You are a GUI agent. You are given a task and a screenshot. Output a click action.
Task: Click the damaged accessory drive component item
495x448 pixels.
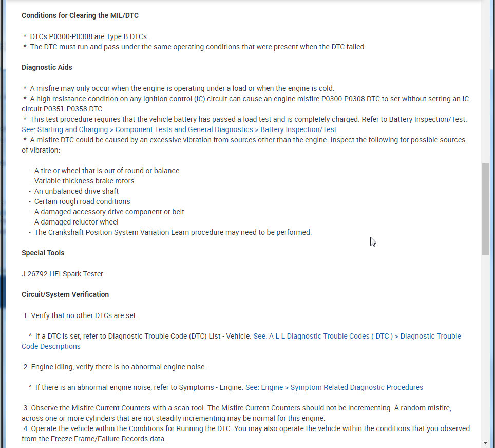coord(109,212)
